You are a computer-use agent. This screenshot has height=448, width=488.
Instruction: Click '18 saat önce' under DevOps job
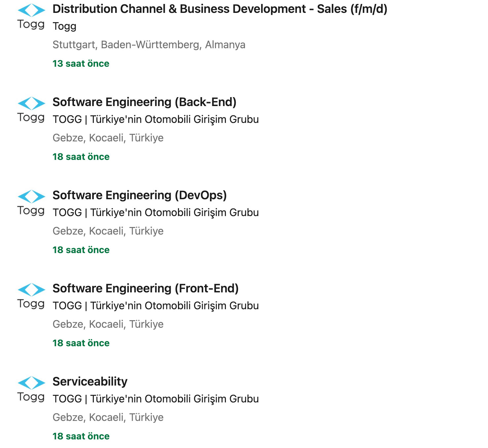[81, 250]
